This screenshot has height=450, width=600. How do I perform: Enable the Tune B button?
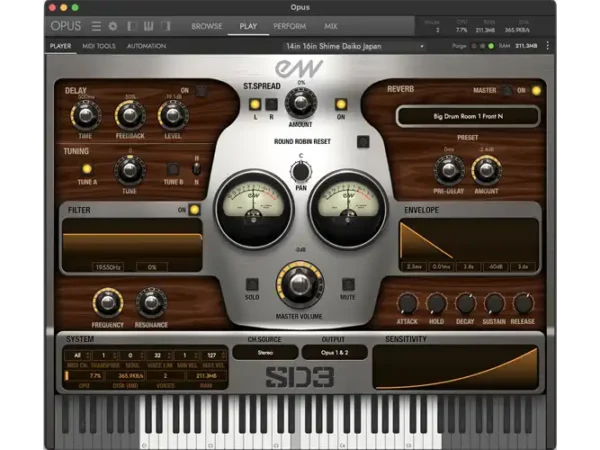pyautogui.click(x=173, y=169)
